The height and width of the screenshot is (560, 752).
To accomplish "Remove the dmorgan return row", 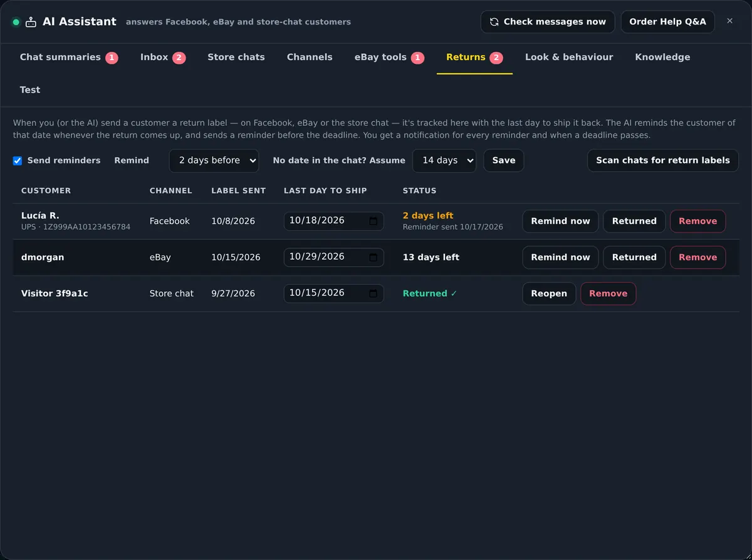I will tap(697, 257).
